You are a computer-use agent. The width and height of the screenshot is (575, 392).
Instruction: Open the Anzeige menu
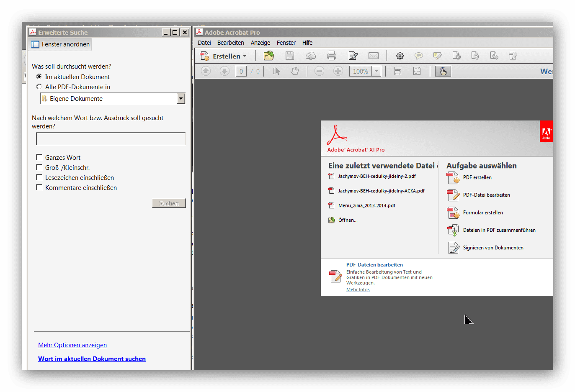(260, 43)
